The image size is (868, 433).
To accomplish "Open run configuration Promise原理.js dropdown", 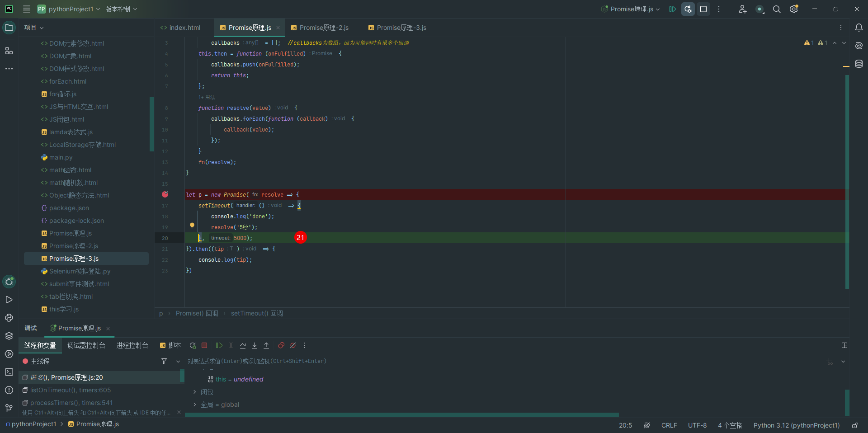I will pos(631,9).
